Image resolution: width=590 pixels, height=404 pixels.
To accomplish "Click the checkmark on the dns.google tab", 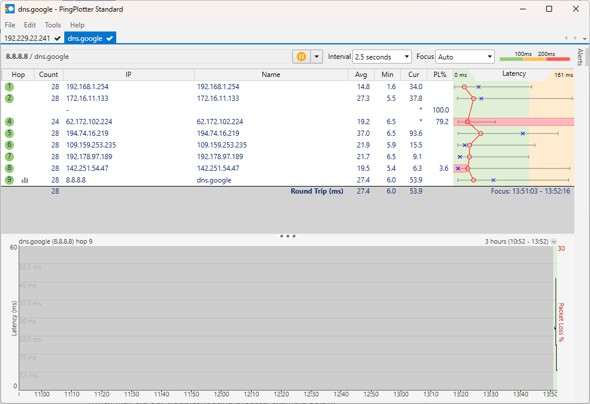I will [x=109, y=38].
